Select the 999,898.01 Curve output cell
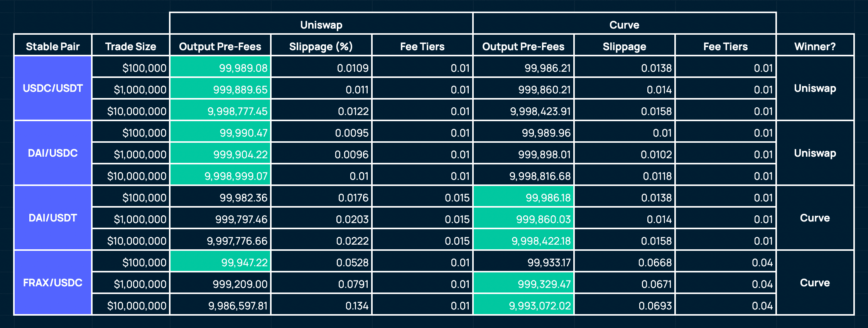This screenshot has width=868, height=328. [x=524, y=154]
